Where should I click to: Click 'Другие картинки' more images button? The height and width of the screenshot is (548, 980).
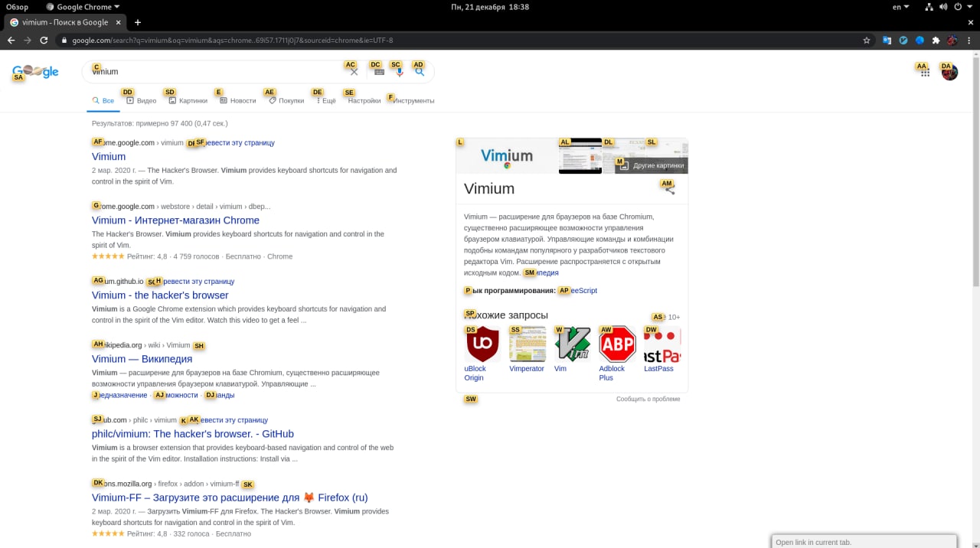pyautogui.click(x=652, y=165)
